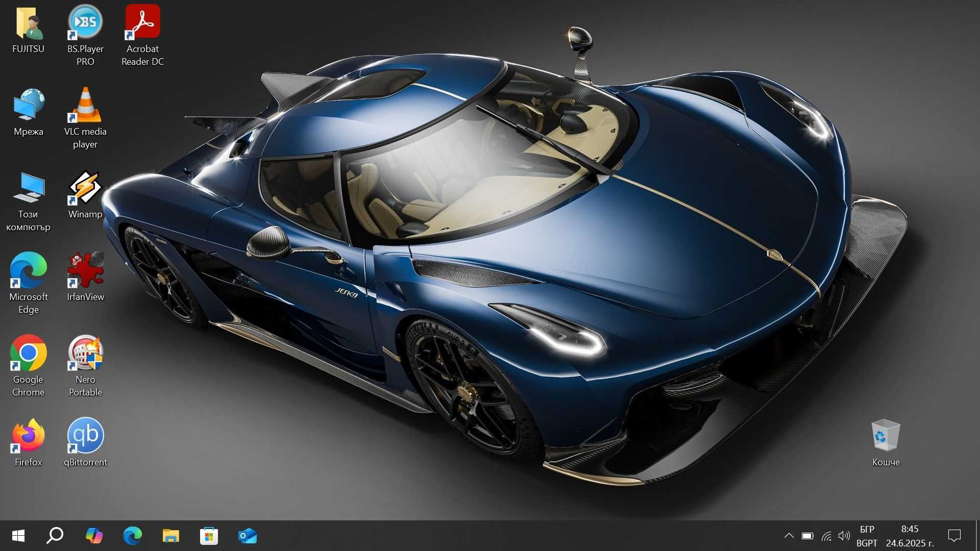Show hidden system tray icons
980x551 pixels.
click(789, 536)
